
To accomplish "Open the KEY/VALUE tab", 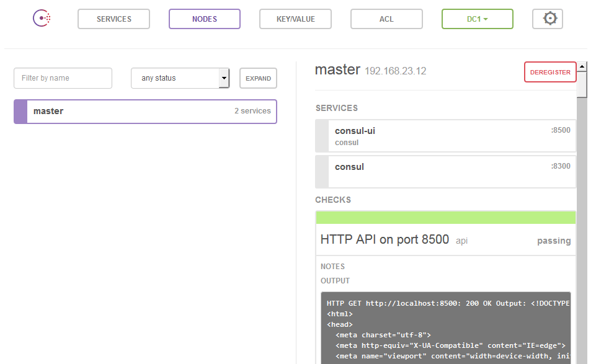I will click(295, 19).
